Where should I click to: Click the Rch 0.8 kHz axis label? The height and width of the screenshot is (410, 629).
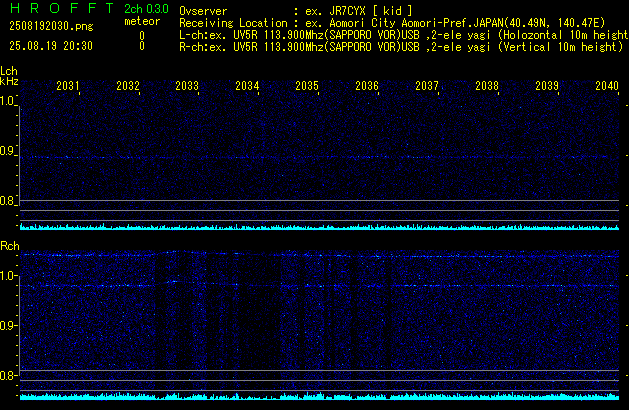[x=7, y=376]
